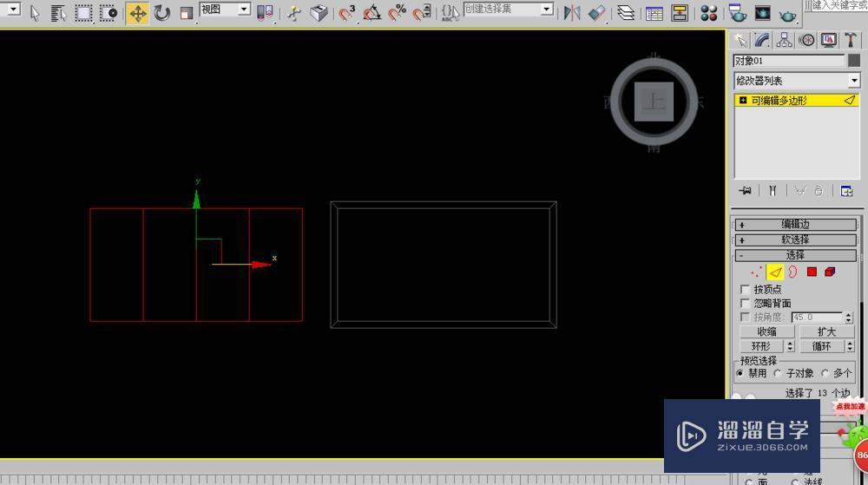Viewport: 868px width, 485px height.
Task: Switch to the Display command panel tab
Action: (829, 40)
